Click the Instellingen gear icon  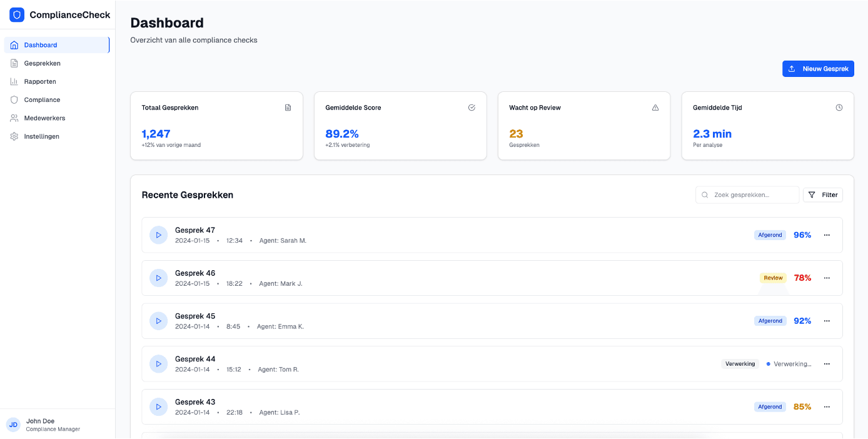pos(14,136)
